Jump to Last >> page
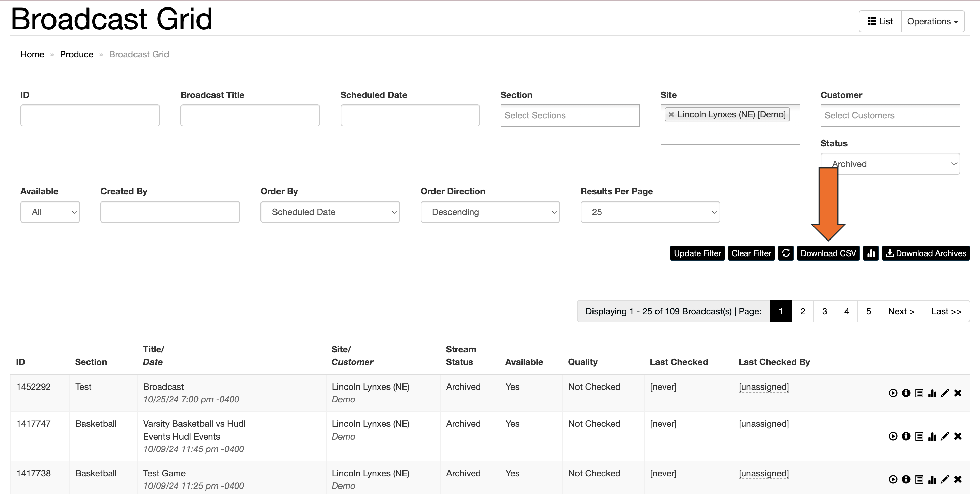The image size is (980, 494). click(x=946, y=311)
